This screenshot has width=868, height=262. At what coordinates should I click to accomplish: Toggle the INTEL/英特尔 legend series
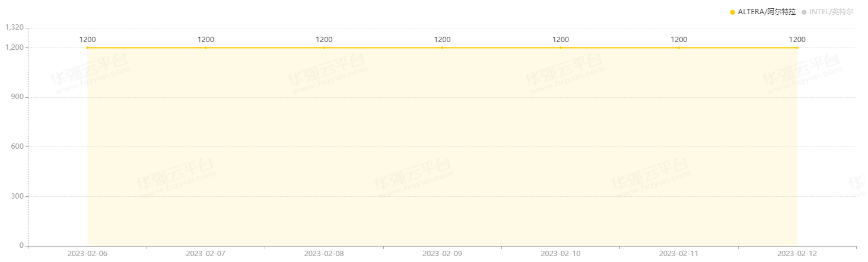point(827,12)
